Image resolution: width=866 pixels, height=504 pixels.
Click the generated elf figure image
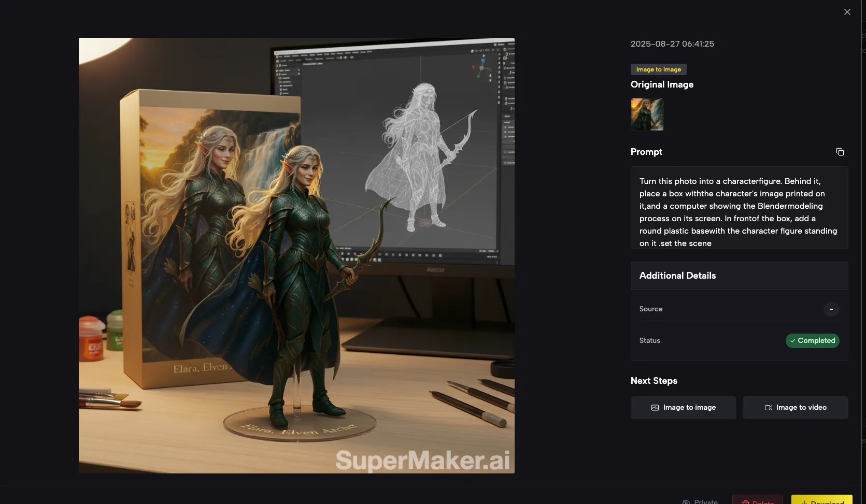[296, 255]
